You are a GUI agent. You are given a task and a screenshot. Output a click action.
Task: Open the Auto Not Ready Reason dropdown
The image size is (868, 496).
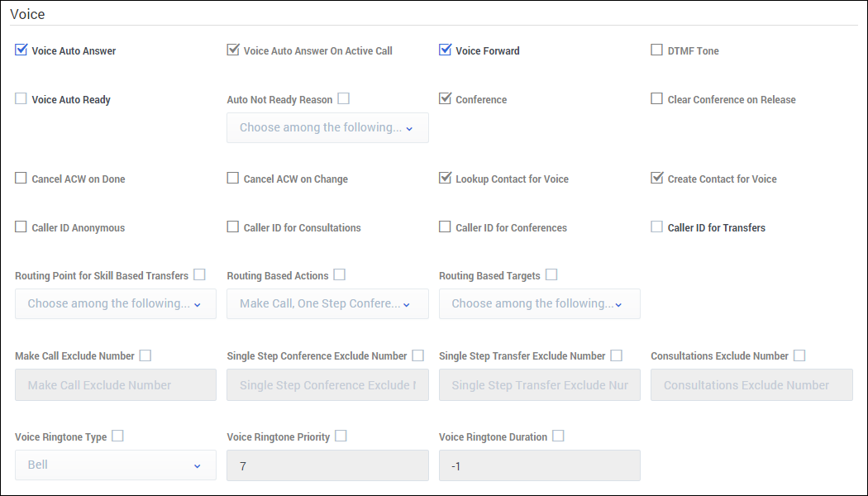327,128
